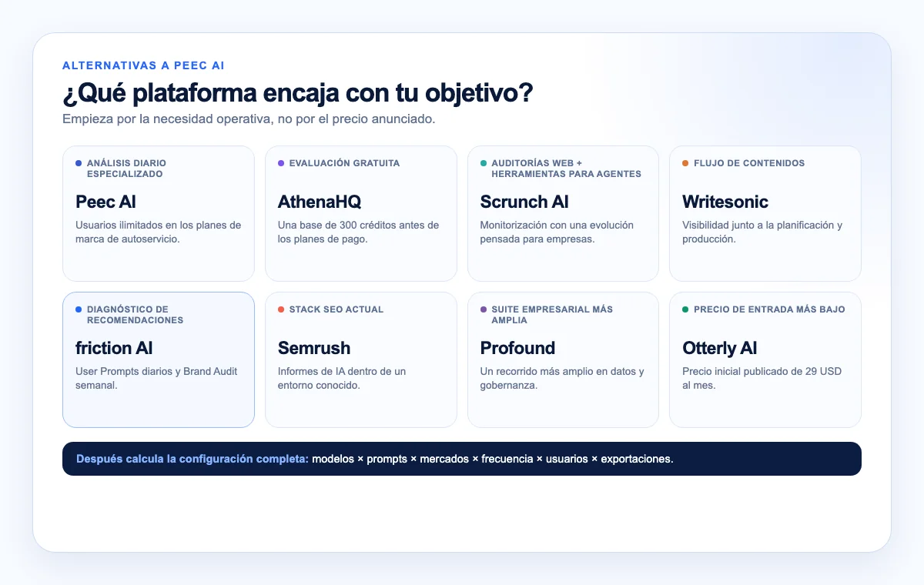Click the text 'Precio inicial publicado de 29 USD'
Screen dimensions: 924x585
click(x=762, y=372)
